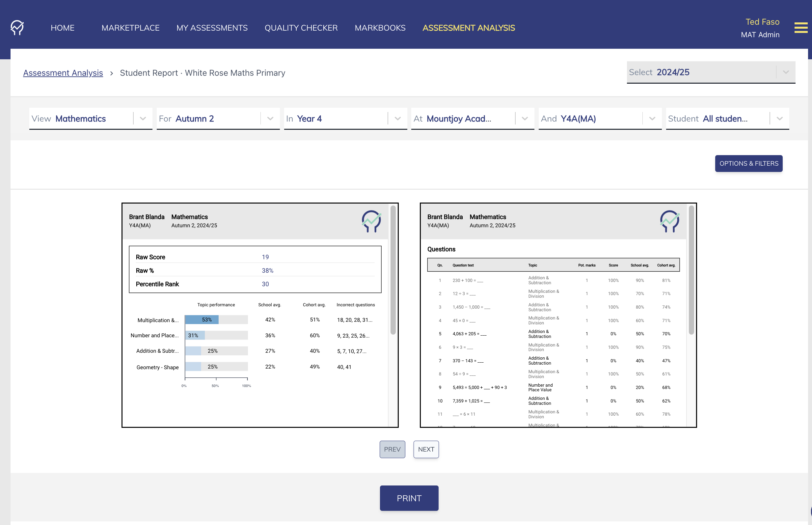Image resolution: width=812 pixels, height=525 pixels.
Task: Click question text '7,359 + 1,025 = __'
Action: point(471,401)
